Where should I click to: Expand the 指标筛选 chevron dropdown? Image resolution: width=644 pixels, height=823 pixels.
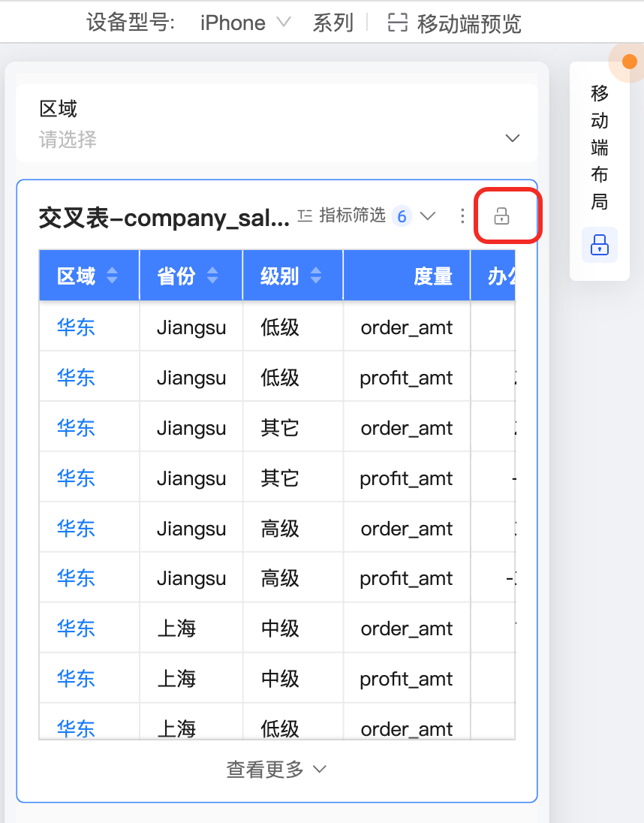[x=428, y=216]
